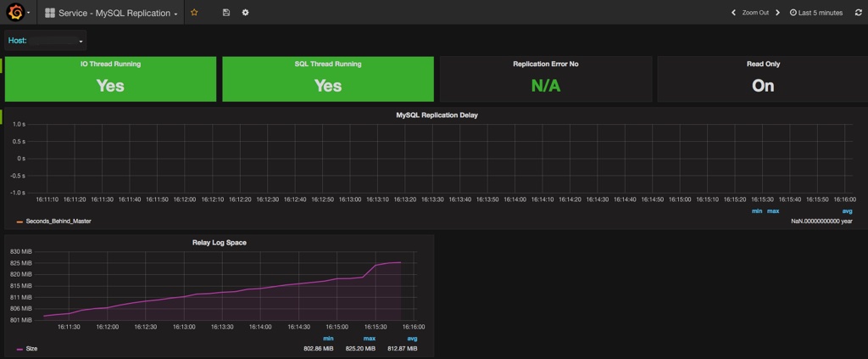
Task: Save the dashboard with the floppy icon
Action: point(225,12)
